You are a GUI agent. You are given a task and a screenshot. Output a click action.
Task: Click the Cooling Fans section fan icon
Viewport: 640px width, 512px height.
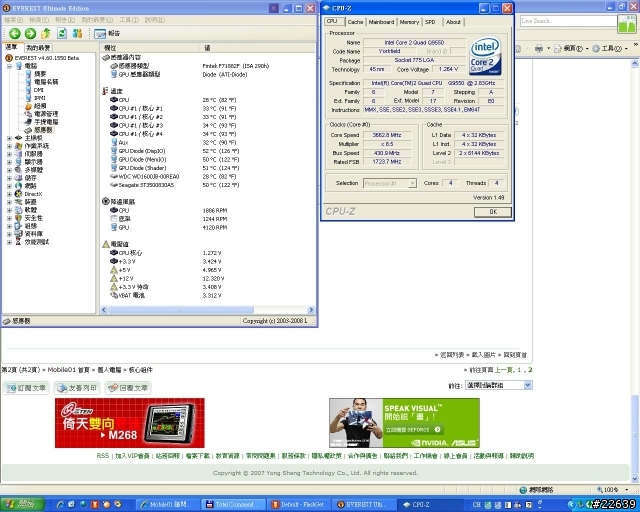point(106,201)
